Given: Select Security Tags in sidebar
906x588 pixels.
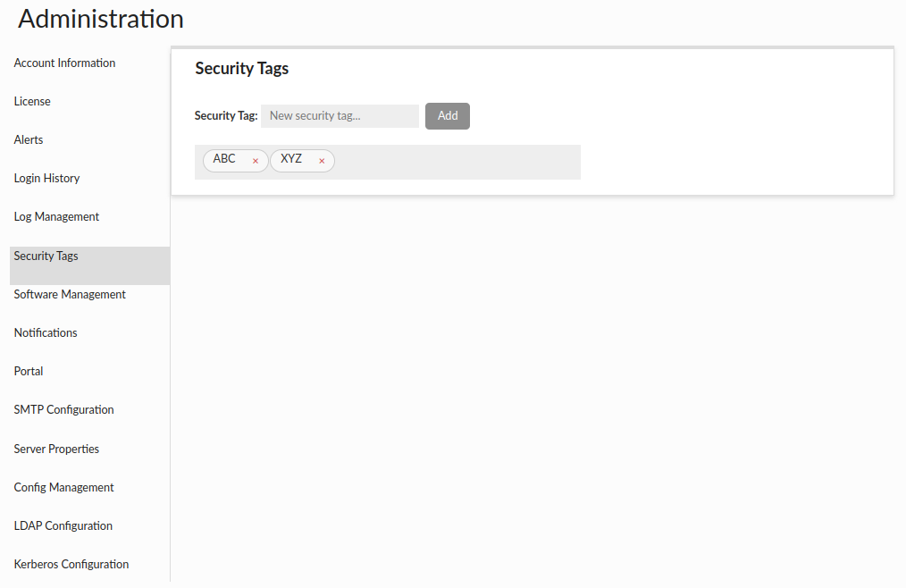Looking at the screenshot, I should click(x=46, y=256).
